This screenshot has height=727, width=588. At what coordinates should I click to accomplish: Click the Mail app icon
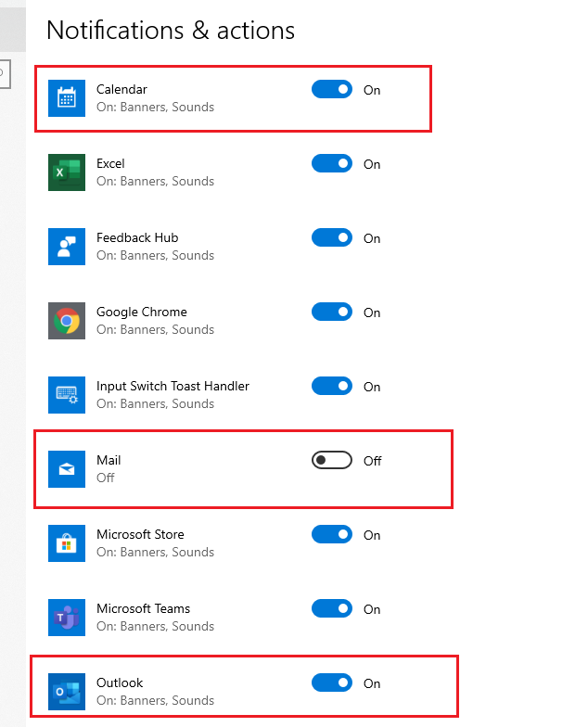click(66, 468)
